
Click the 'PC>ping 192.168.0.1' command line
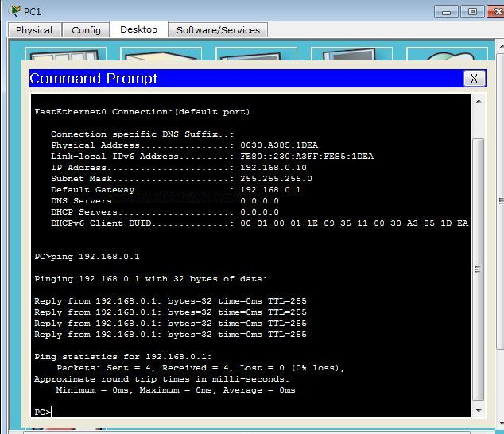click(x=87, y=257)
